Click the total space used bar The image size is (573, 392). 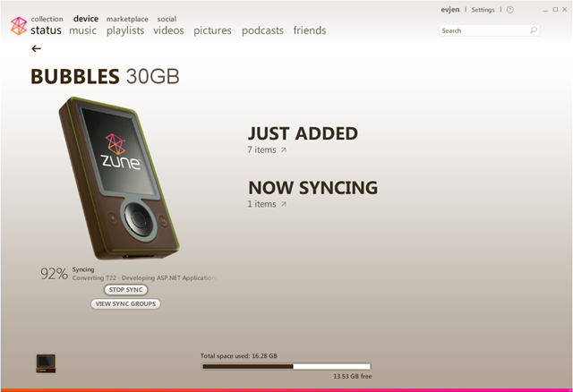pyautogui.click(x=286, y=366)
